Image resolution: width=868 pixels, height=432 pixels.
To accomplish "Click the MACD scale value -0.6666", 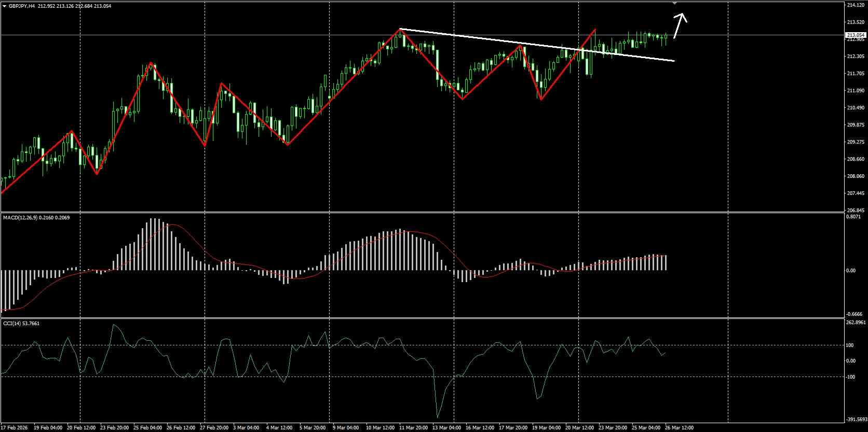I will pyautogui.click(x=854, y=314).
